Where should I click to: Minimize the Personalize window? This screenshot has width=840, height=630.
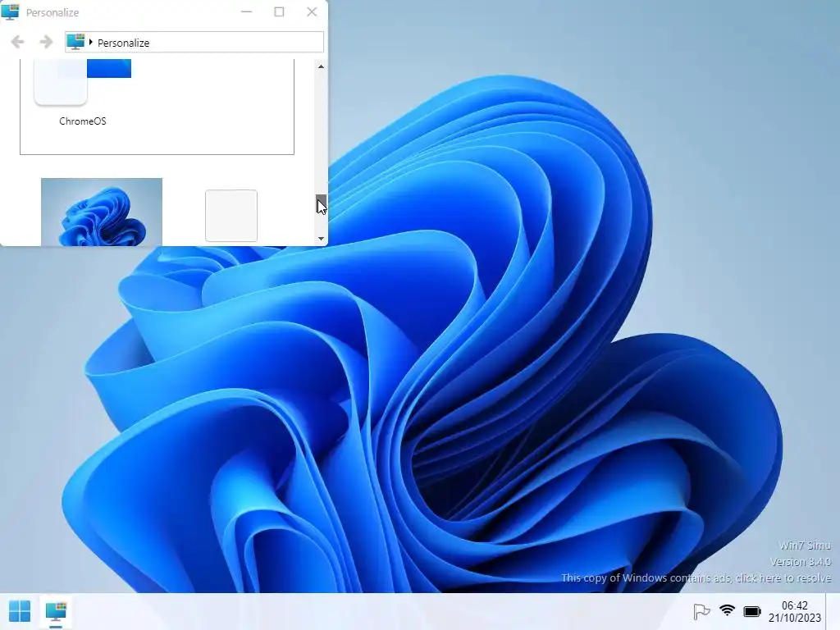(246, 11)
